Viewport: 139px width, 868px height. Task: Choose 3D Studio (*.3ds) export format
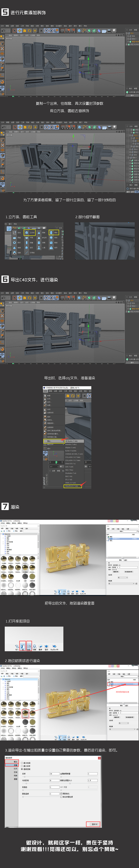[x=74, y=441]
